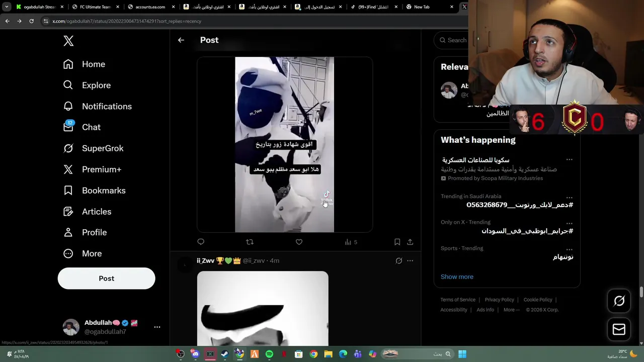Open Microsoft Store from the taskbar
The image size is (644, 362).
coord(298,354)
